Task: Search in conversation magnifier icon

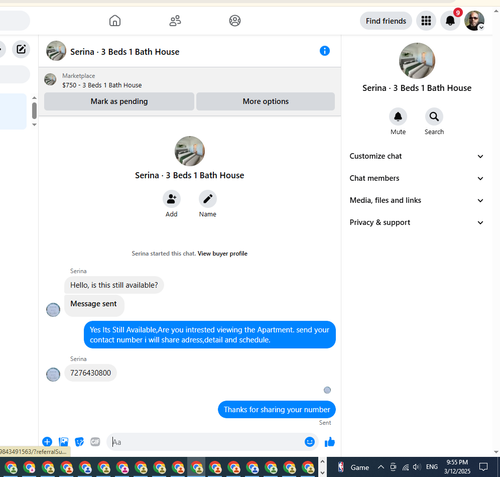Action: click(x=434, y=117)
